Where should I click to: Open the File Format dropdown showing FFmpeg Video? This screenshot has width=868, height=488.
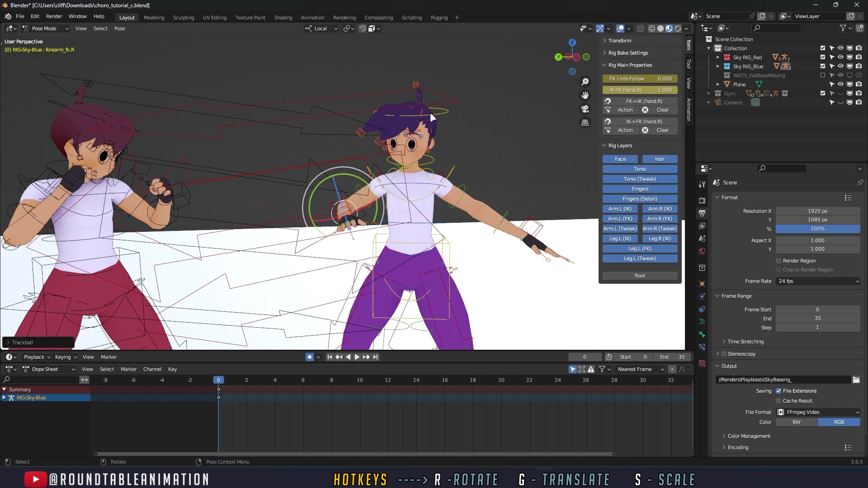coord(817,412)
